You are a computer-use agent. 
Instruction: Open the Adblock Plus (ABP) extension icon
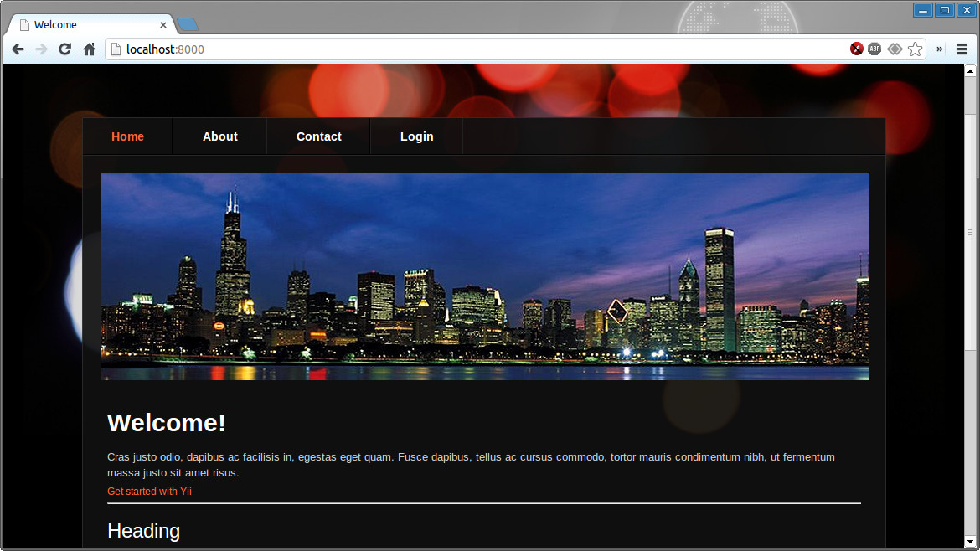(874, 49)
